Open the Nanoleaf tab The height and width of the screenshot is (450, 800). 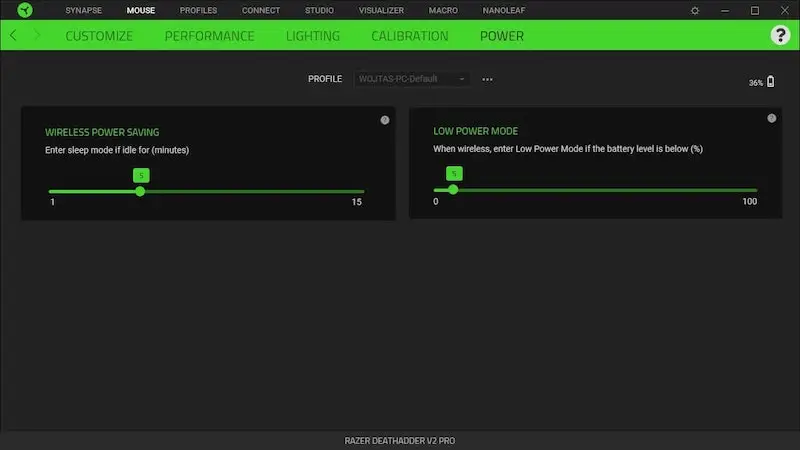(504, 10)
